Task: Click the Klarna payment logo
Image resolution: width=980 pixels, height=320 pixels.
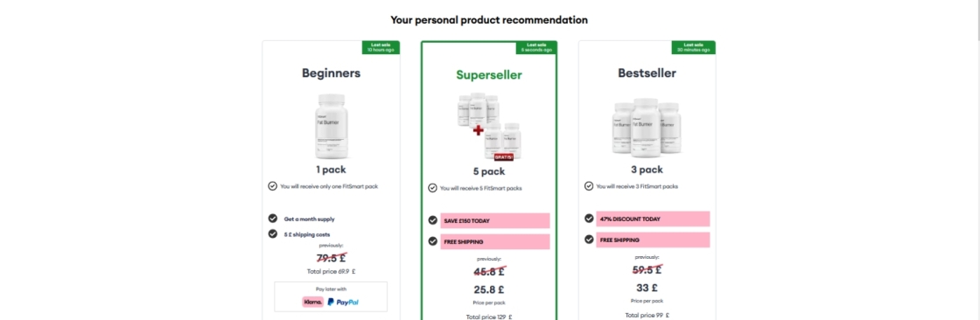Action: click(313, 302)
